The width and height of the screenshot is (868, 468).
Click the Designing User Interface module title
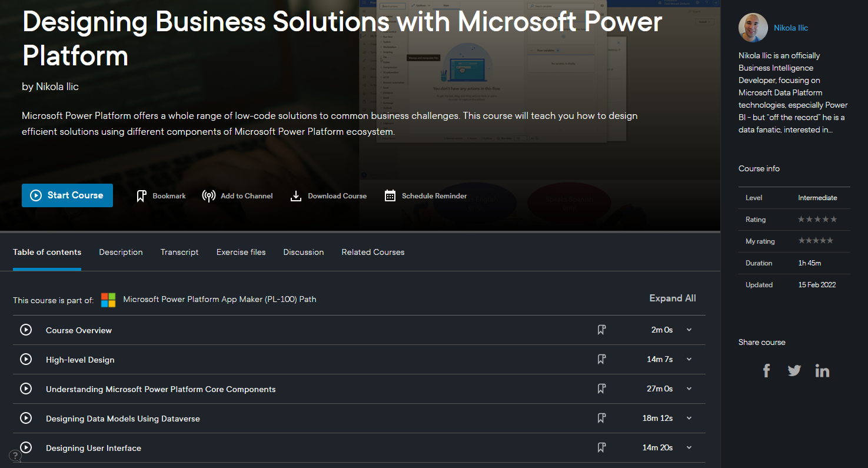94,448
